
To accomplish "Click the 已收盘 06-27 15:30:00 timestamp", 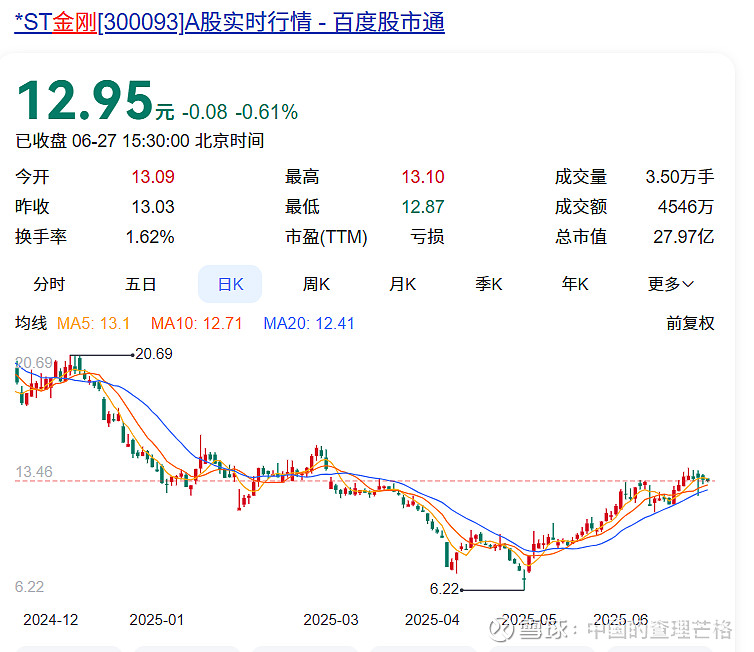I will click(x=139, y=141).
